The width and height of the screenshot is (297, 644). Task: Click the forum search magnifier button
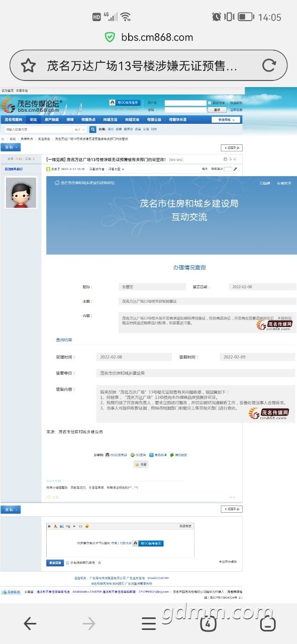pos(92,129)
